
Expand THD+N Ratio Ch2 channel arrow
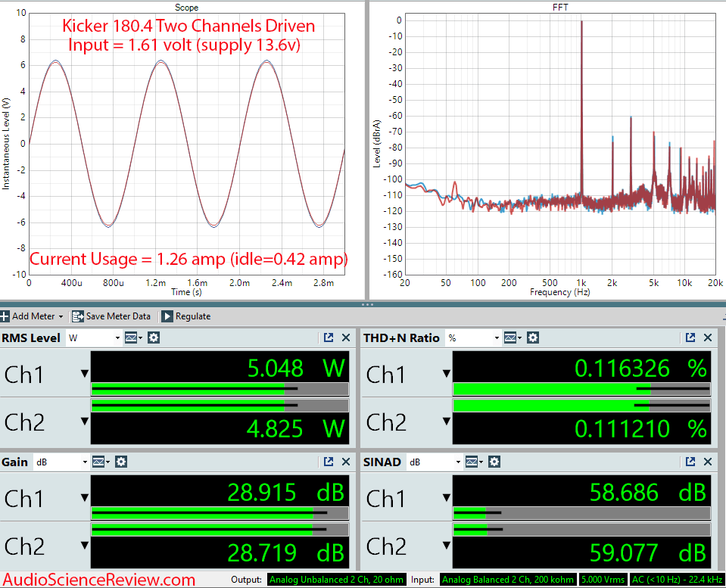[x=447, y=422]
